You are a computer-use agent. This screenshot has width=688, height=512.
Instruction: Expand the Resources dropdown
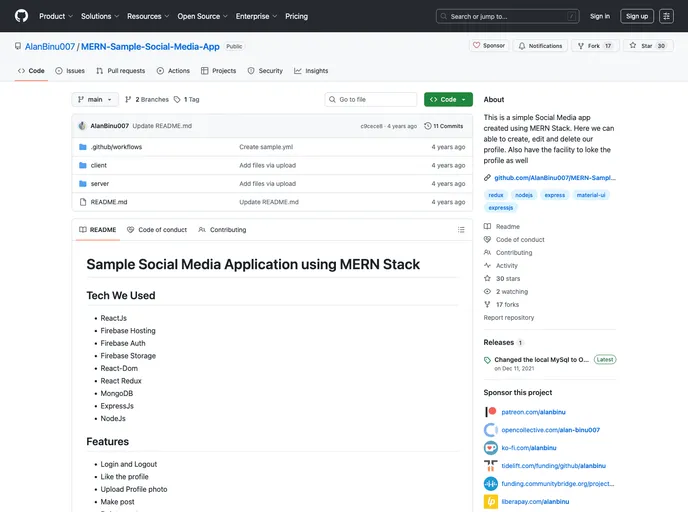click(148, 16)
